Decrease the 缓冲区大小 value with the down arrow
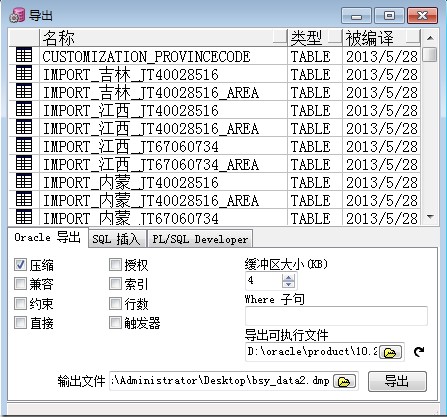The height and width of the screenshot is (417, 447). [288, 284]
